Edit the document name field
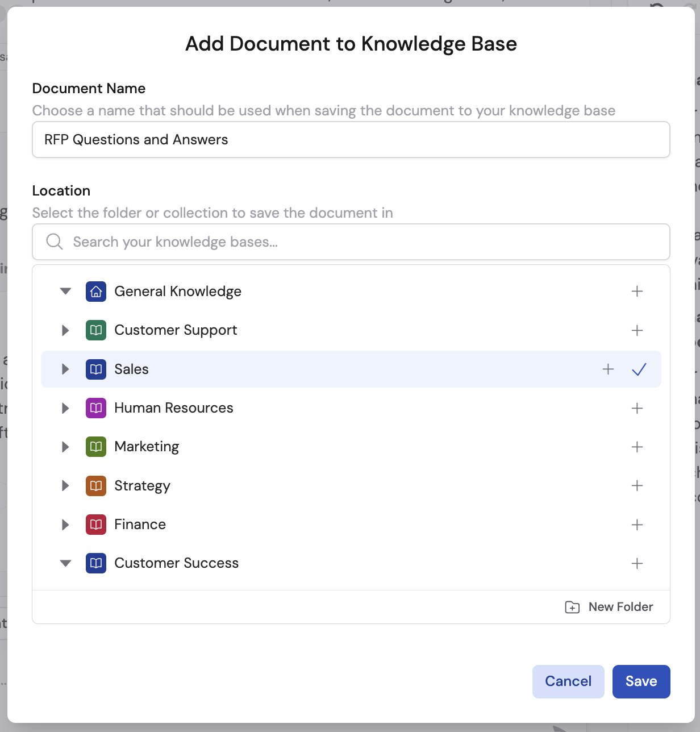Screen dimensions: 700x732 (351, 139)
